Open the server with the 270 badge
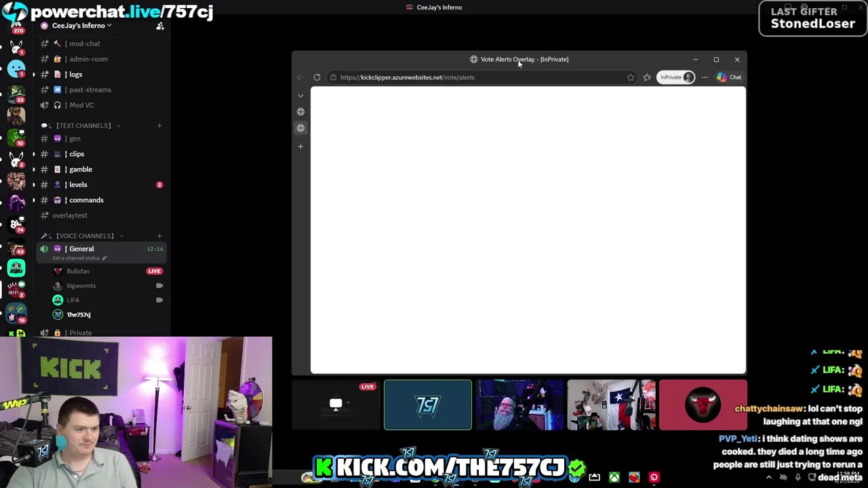The height and width of the screenshot is (488, 868). point(16,27)
